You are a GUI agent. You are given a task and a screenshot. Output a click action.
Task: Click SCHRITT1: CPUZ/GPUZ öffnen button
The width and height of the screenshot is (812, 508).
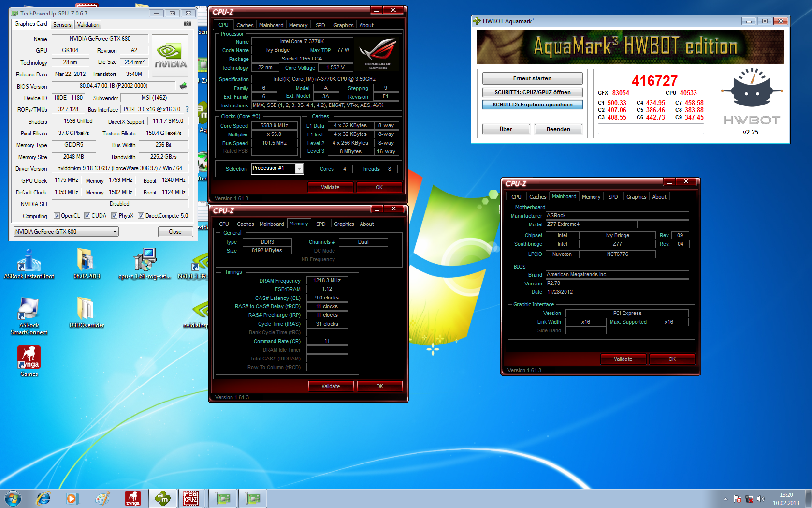(532, 92)
